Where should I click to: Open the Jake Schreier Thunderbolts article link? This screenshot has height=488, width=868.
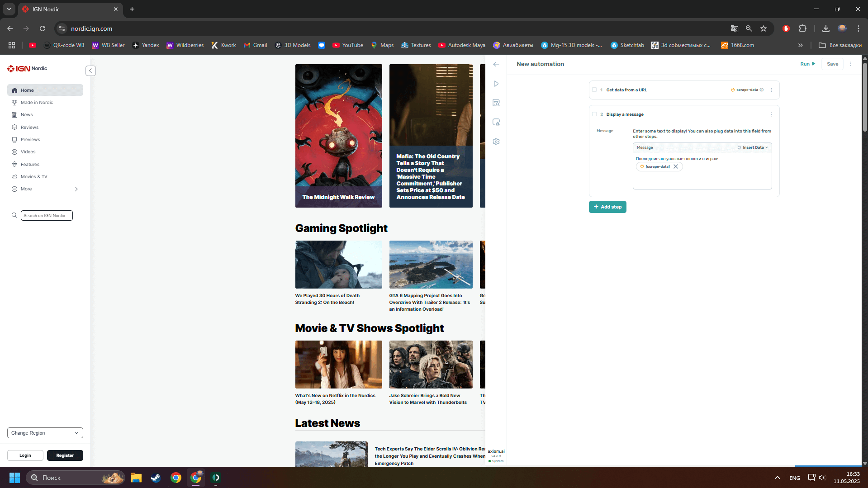pyautogui.click(x=428, y=399)
